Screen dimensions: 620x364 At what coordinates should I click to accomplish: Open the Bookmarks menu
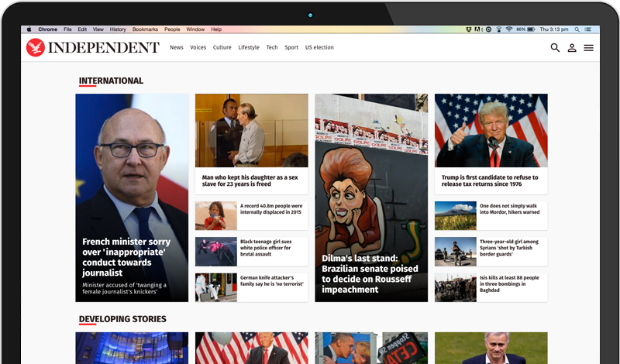(x=145, y=29)
